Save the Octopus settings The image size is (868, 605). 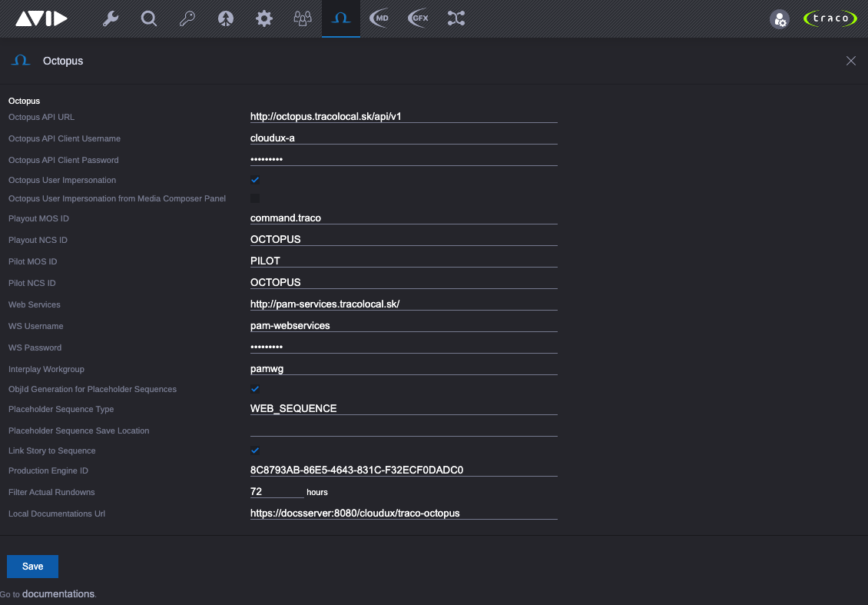33,567
